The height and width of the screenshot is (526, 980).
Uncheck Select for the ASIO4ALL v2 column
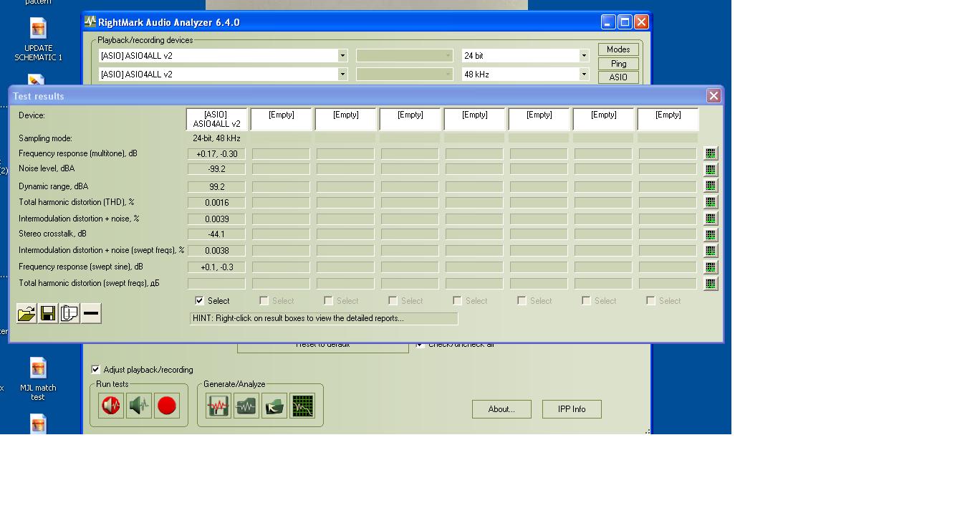click(200, 301)
